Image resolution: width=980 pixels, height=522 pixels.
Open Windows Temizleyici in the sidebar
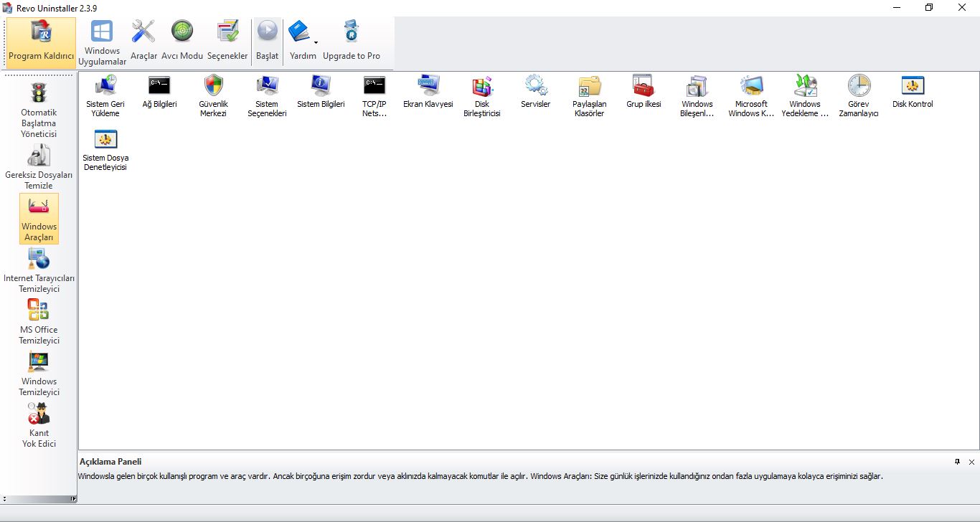pos(39,374)
